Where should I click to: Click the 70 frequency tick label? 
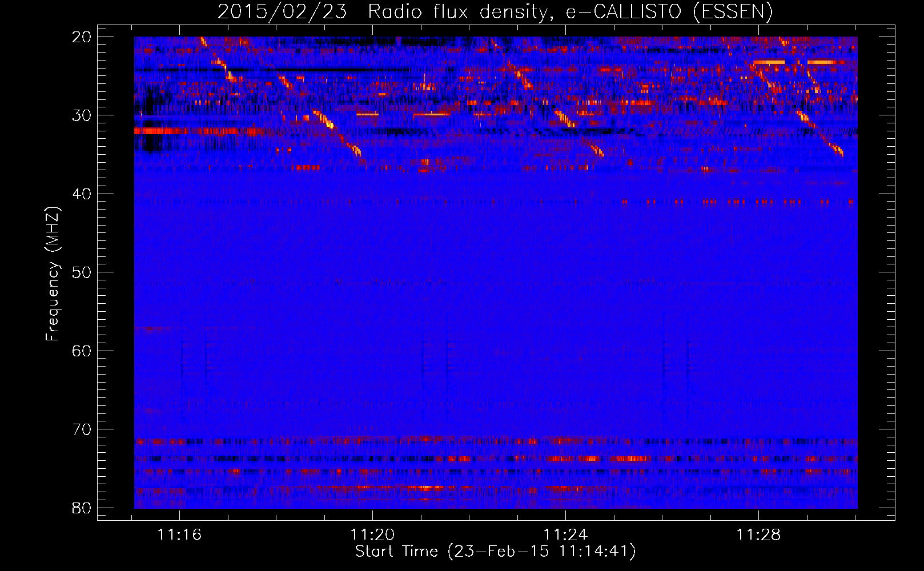(82, 429)
